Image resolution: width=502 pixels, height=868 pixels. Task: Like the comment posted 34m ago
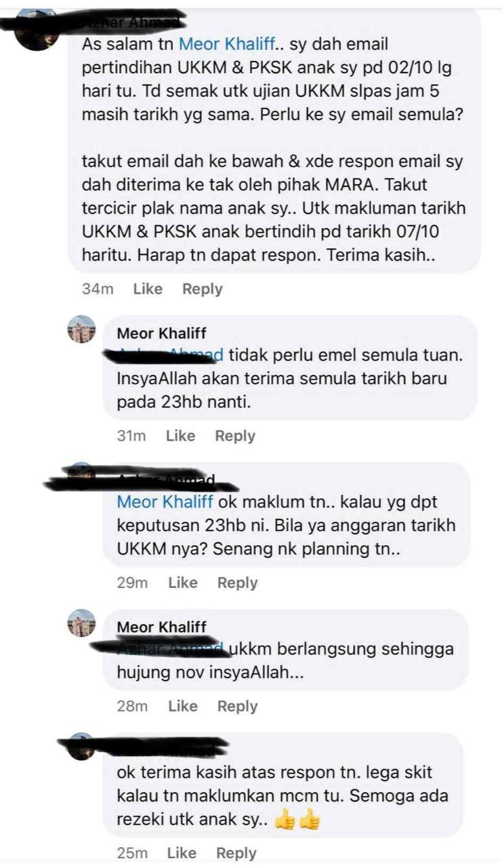[148, 289]
